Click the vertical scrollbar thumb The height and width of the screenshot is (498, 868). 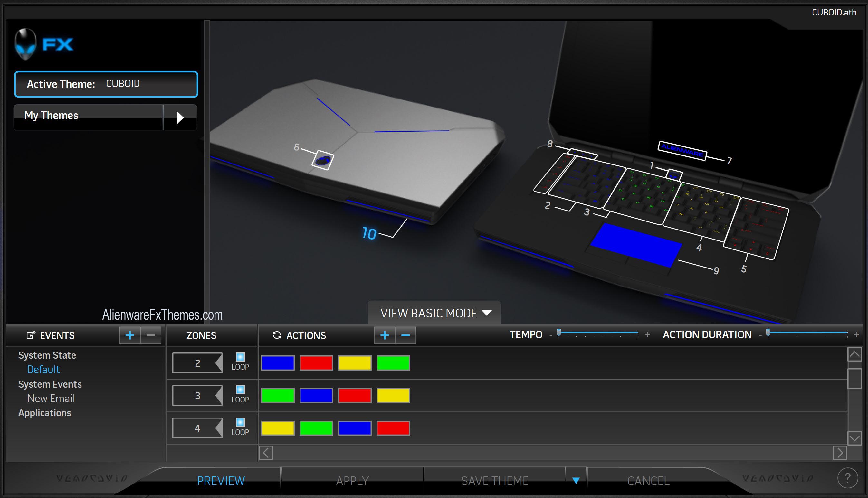coord(854,379)
